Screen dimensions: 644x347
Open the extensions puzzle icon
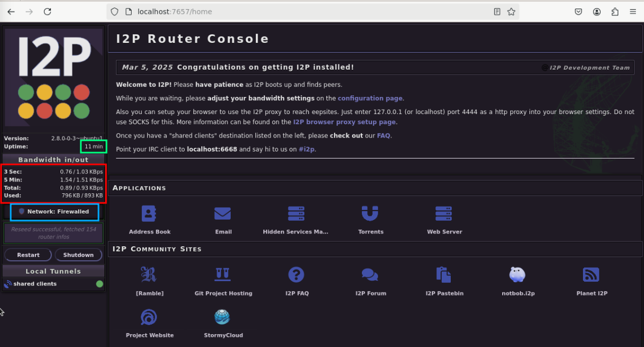coord(615,11)
